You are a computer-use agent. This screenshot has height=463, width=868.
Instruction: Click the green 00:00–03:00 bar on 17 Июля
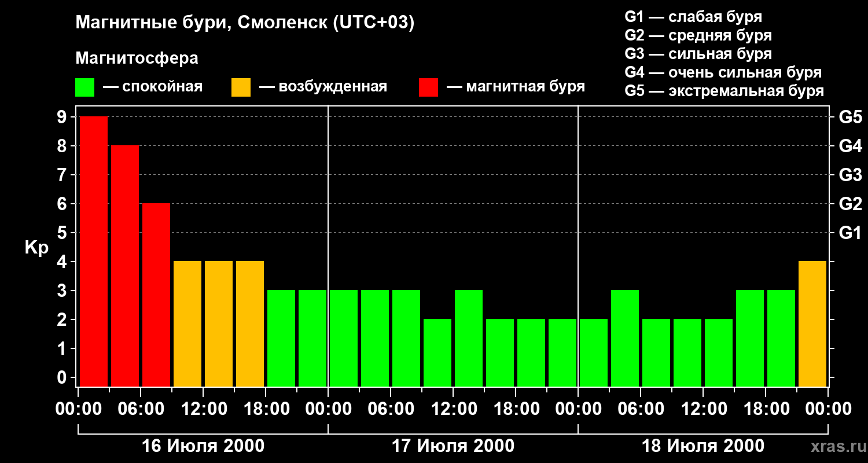point(344,338)
